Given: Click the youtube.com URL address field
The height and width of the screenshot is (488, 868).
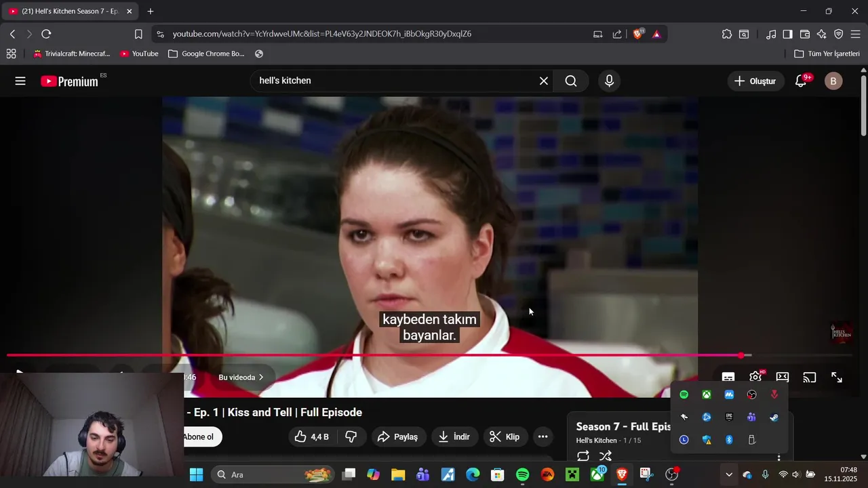Looking at the screenshot, I should (x=322, y=34).
